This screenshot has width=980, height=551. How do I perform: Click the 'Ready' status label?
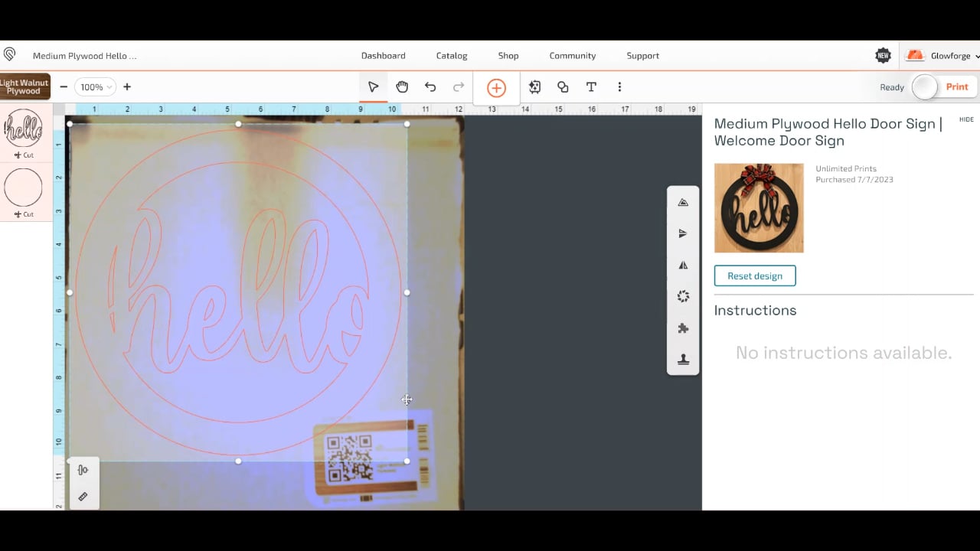coord(892,87)
